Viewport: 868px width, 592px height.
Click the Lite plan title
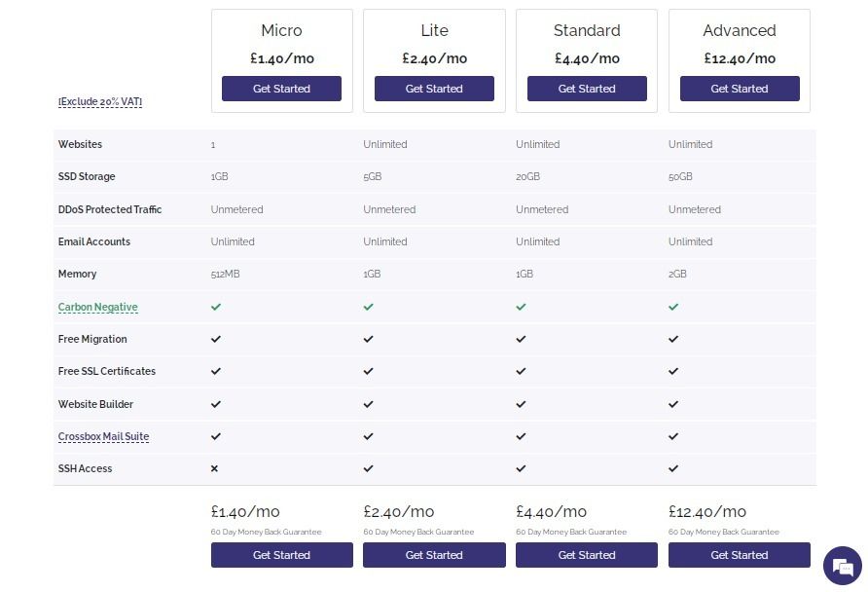pyautogui.click(x=435, y=30)
